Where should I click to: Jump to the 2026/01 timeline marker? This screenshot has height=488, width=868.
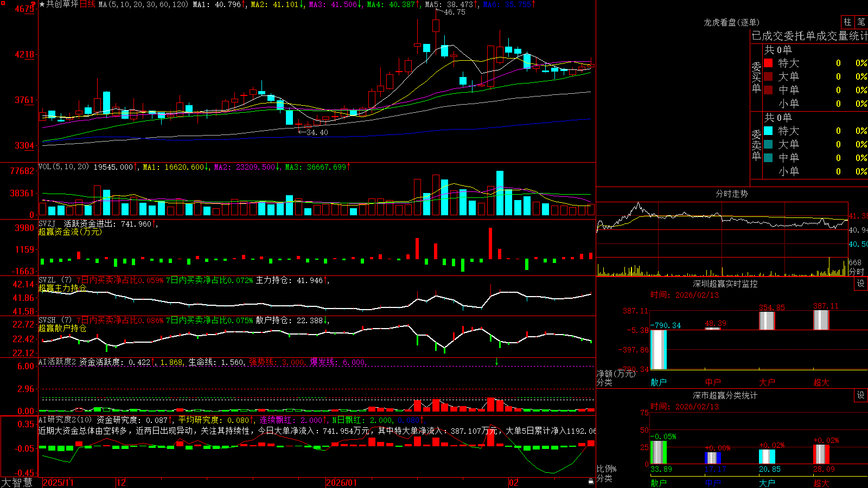pos(341,483)
